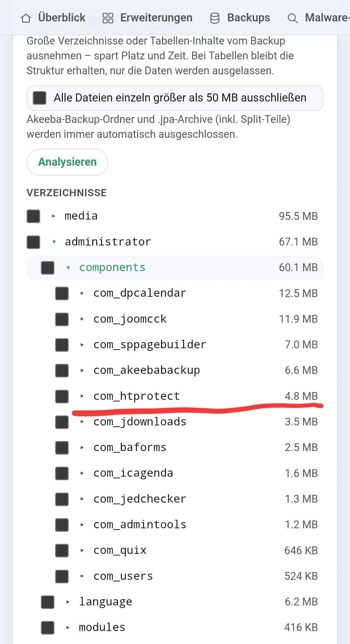Collapse the components folder arrow
This screenshot has width=350, height=644.
tap(68, 268)
